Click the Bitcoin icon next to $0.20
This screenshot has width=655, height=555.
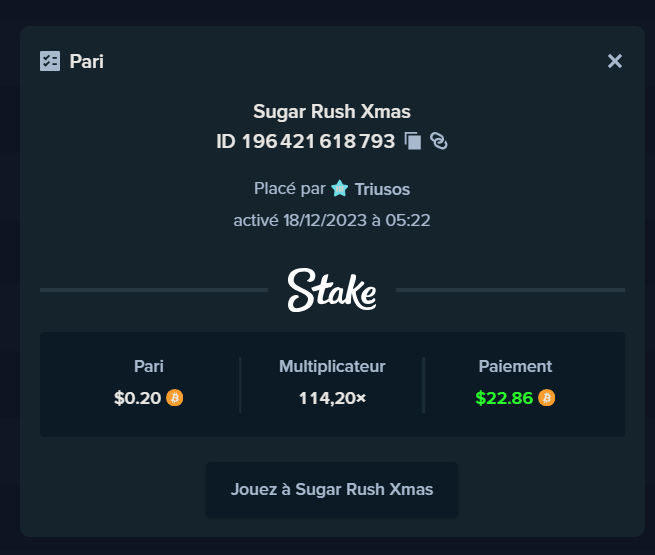coord(175,398)
